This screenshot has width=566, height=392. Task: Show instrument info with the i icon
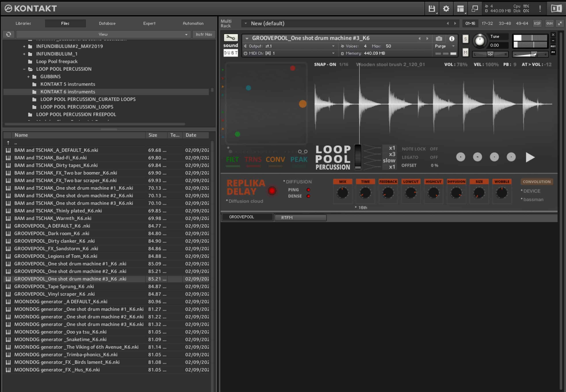tap(452, 39)
